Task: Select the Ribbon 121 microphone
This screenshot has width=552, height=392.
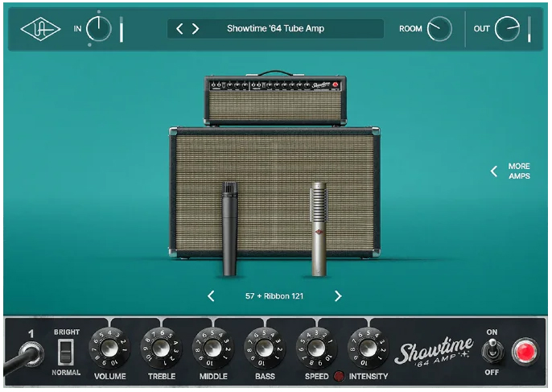Action: (319, 229)
